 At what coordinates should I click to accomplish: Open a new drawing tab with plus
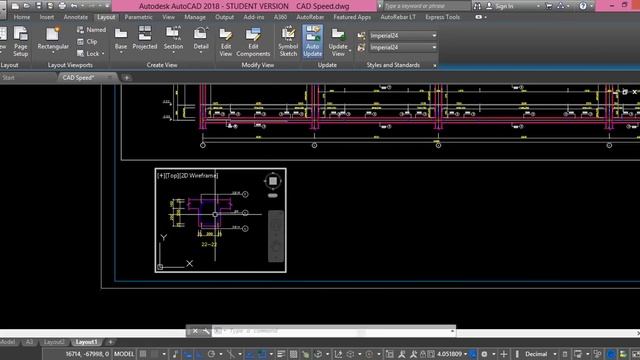click(x=127, y=78)
